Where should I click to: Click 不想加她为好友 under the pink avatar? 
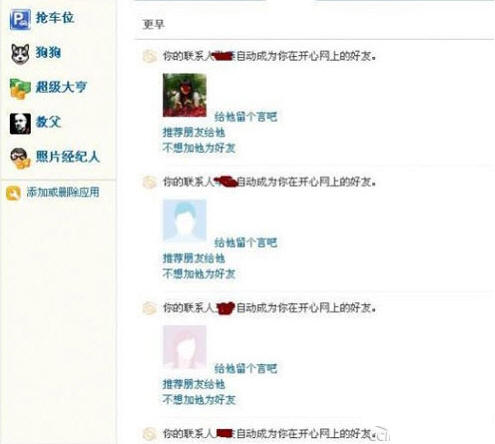click(199, 399)
